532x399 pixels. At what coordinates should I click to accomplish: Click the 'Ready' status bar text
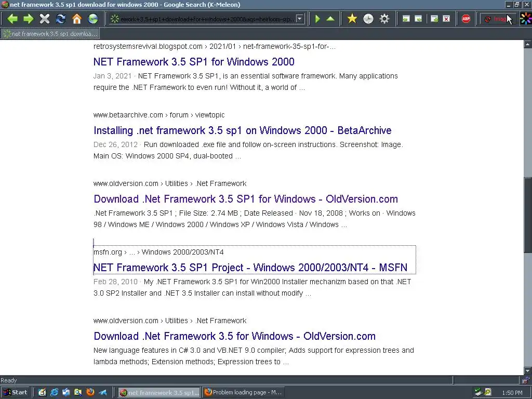8,380
